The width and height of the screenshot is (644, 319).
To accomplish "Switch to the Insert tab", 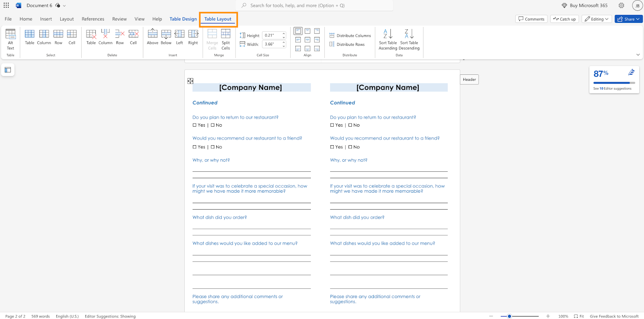I will click(46, 19).
